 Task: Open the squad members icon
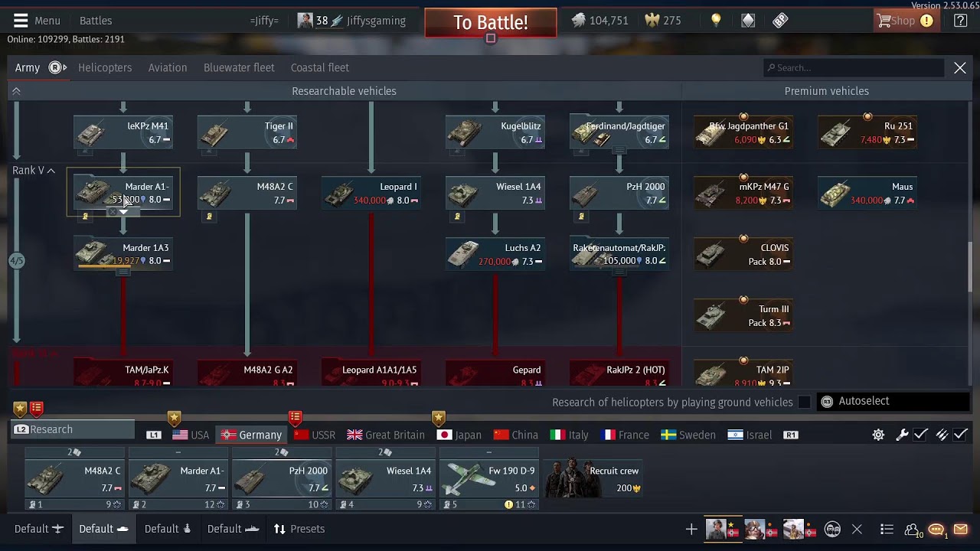(912, 530)
